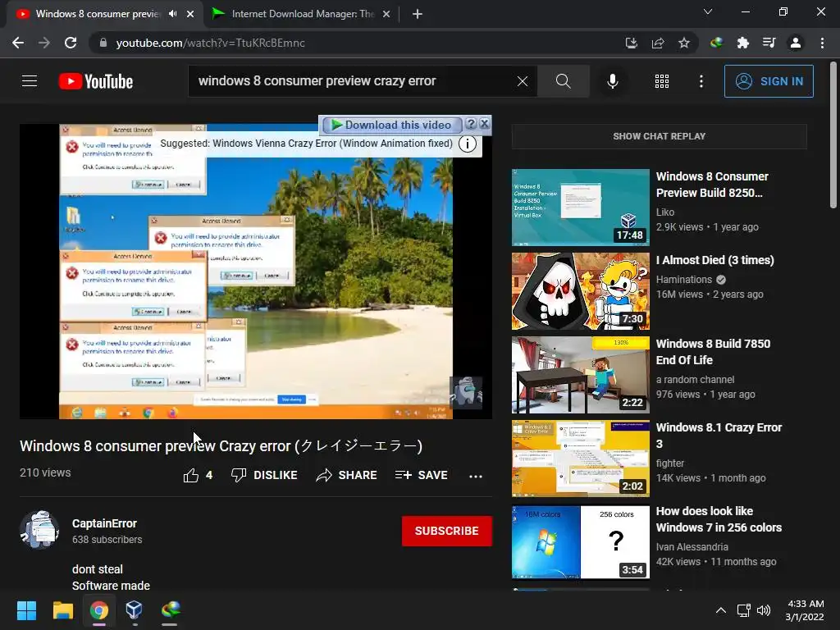This screenshot has width=840, height=630.
Task: Close the IDM download panel
Action: [484, 125]
